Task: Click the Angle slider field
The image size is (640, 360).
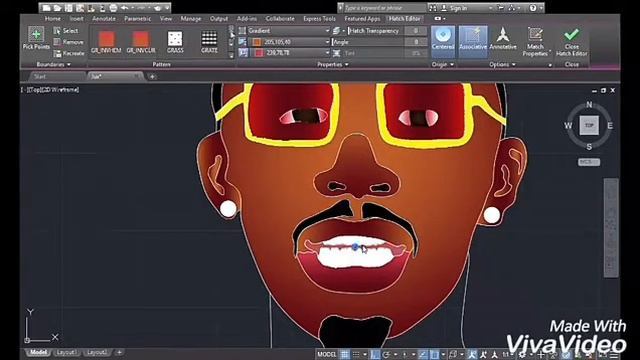Action: 367,42
